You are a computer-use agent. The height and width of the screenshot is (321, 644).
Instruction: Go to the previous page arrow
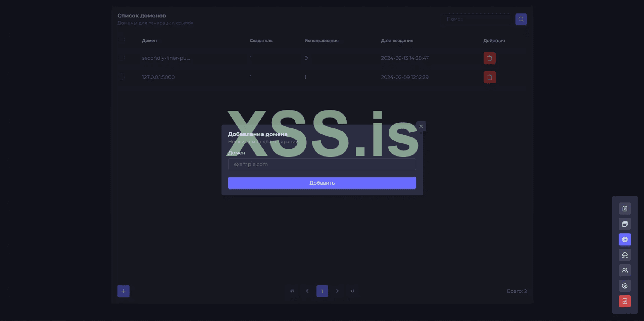click(307, 291)
